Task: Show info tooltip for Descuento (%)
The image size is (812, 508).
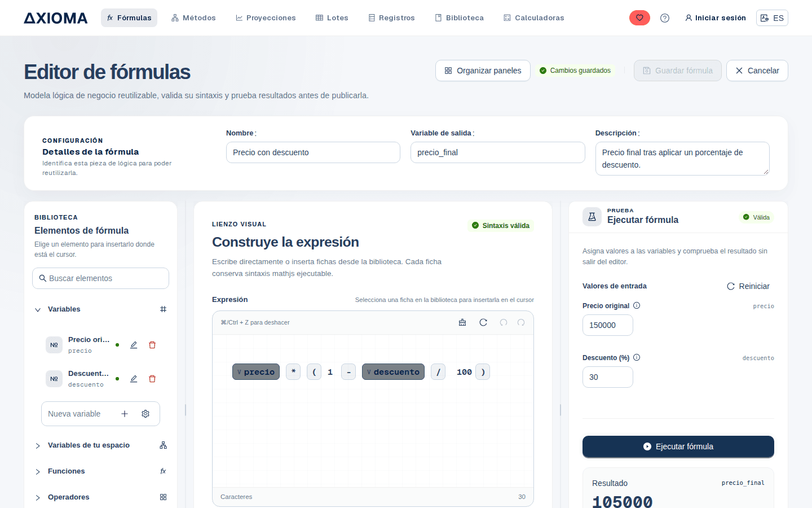Action: point(637,357)
